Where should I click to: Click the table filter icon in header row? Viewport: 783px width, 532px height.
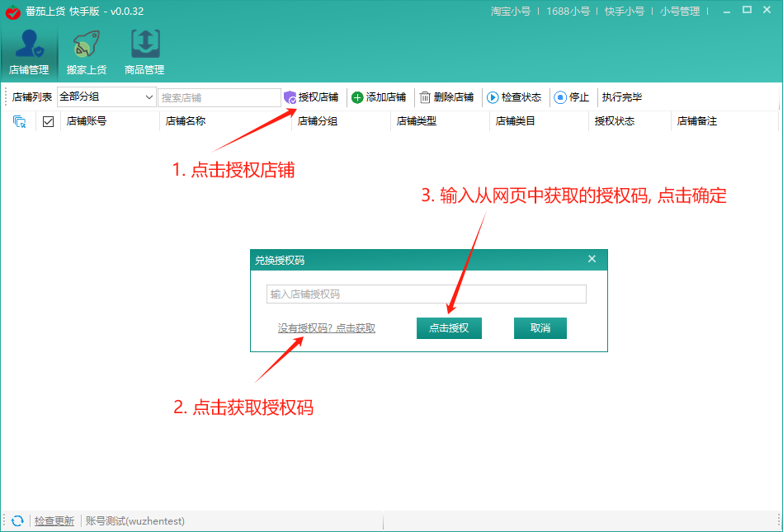[x=20, y=121]
